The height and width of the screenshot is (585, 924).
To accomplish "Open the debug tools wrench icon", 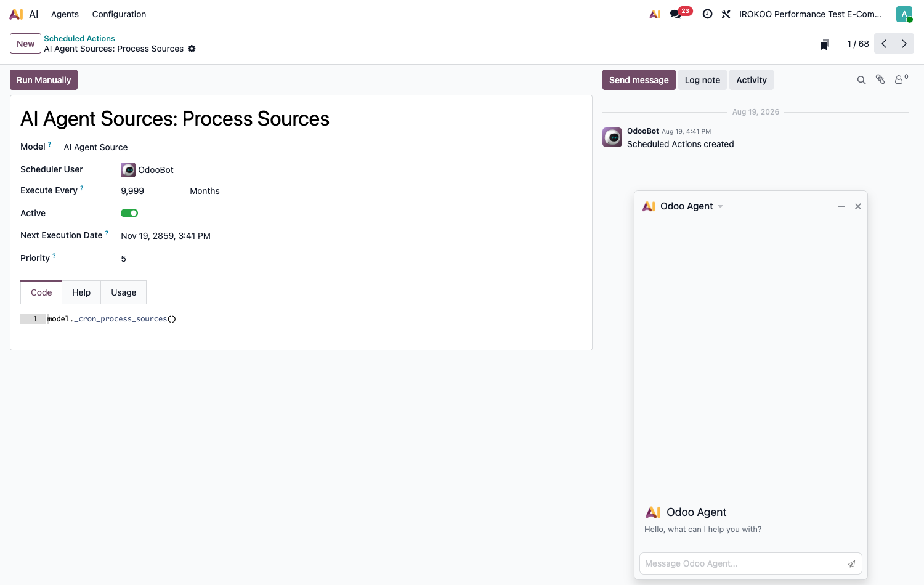I will [726, 14].
